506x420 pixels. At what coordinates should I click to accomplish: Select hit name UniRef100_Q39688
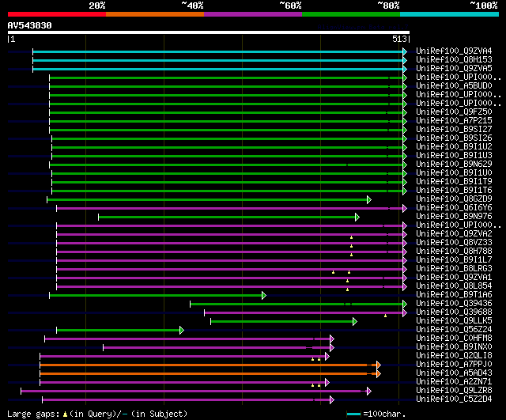(x=454, y=312)
